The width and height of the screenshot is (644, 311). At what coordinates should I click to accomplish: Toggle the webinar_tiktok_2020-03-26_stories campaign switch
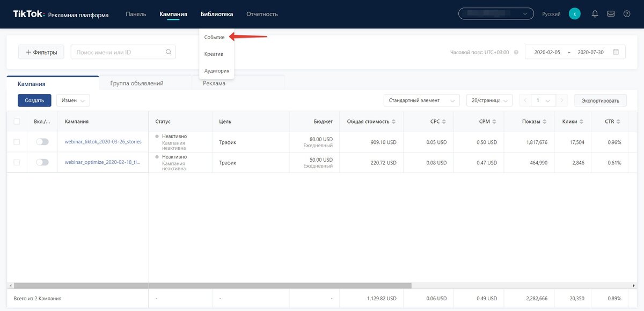(x=42, y=142)
